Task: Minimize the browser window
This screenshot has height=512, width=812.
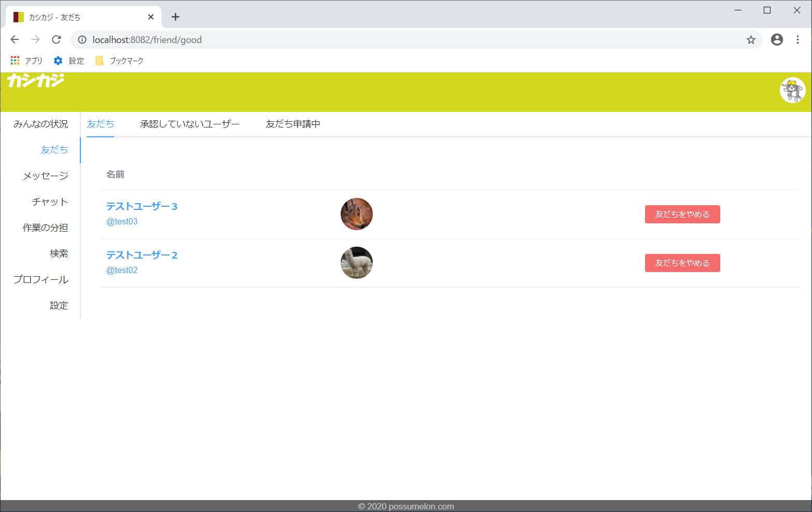Action: click(738, 10)
